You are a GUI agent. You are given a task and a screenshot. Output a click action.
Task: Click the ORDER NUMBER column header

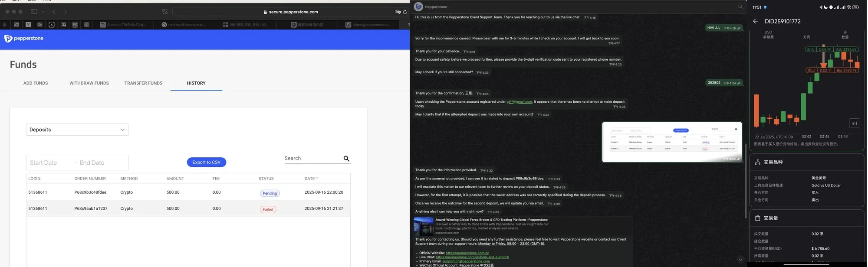click(x=90, y=179)
